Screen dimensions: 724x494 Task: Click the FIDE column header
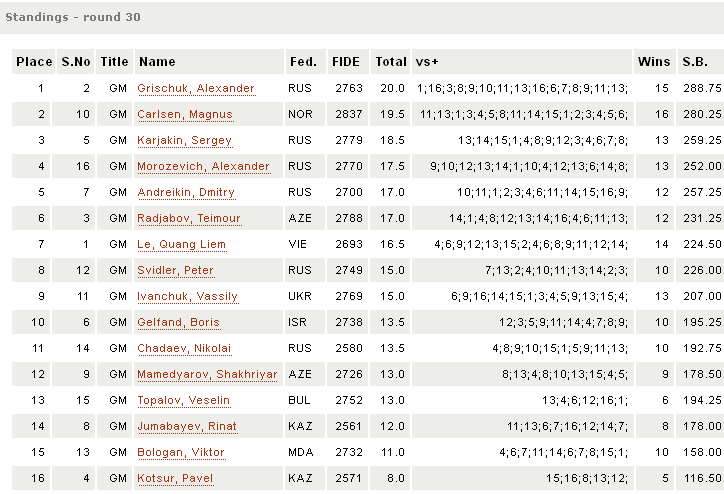[346, 62]
